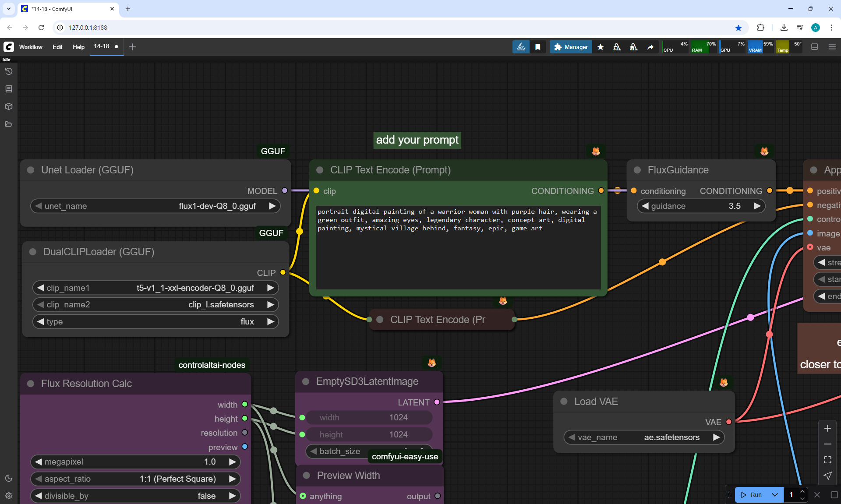Collapse the Unet Loader (GGUF) node dot

(x=31, y=170)
